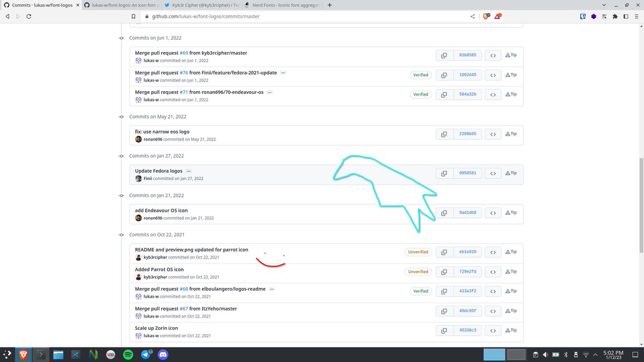Open 'add Endeavour OS icon' commit
Screen dimensions: 644x362
(x=162, y=210)
